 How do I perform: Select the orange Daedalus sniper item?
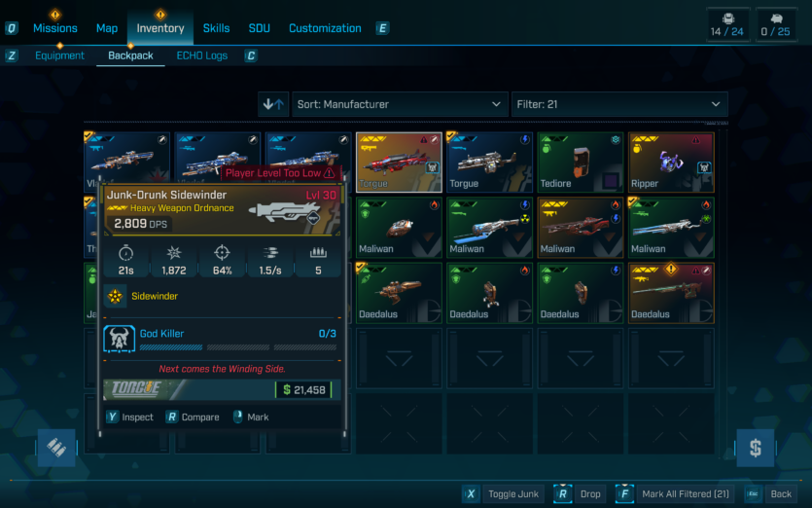tap(671, 293)
